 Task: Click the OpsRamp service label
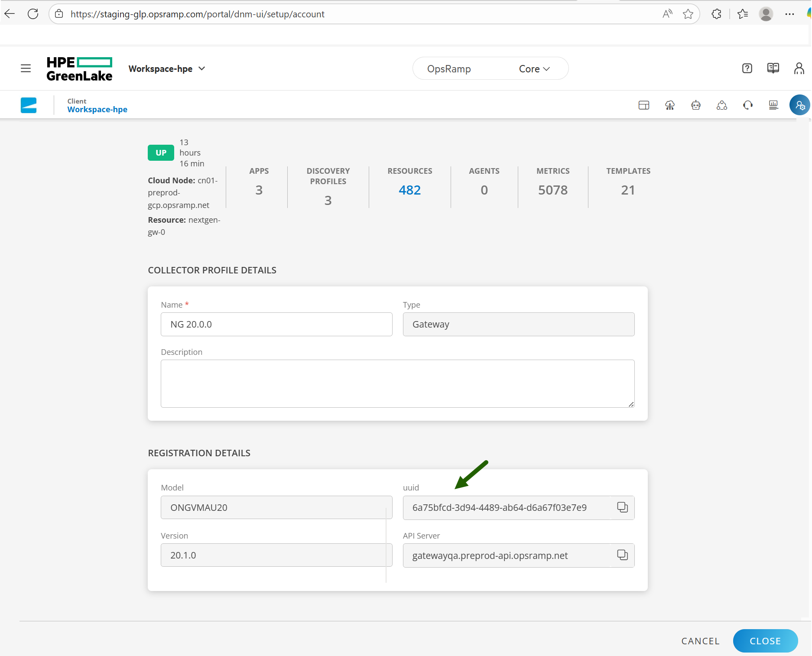click(449, 69)
